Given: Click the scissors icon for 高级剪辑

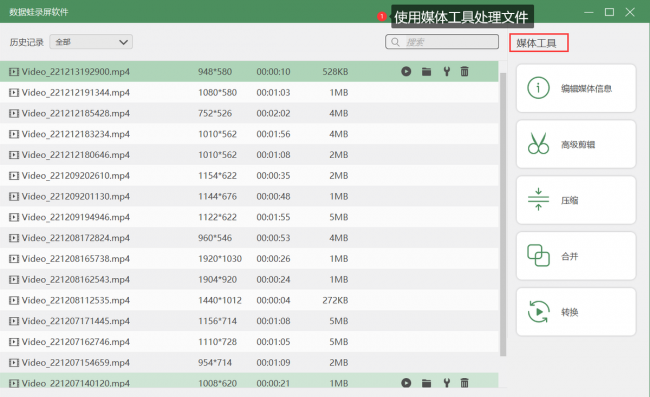Looking at the screenshot, I should tap(538, 144).
